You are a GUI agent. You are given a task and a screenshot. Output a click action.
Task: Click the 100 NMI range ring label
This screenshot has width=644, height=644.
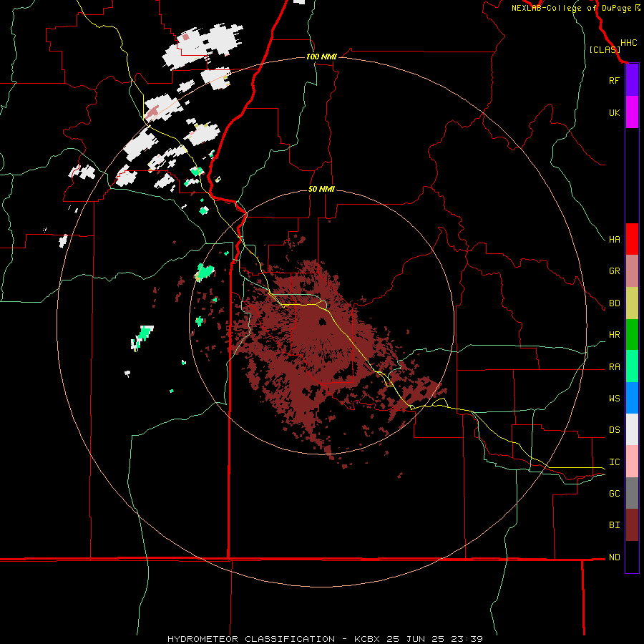321,57
